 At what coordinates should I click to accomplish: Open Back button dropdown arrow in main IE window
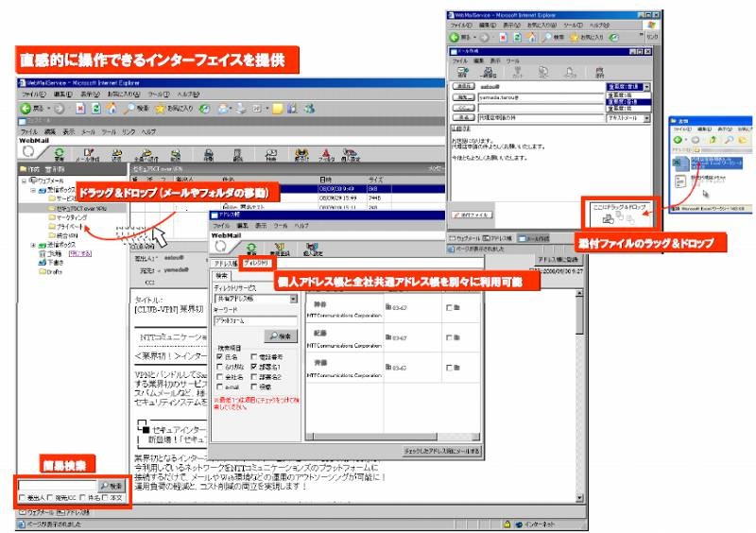point(49,109)
